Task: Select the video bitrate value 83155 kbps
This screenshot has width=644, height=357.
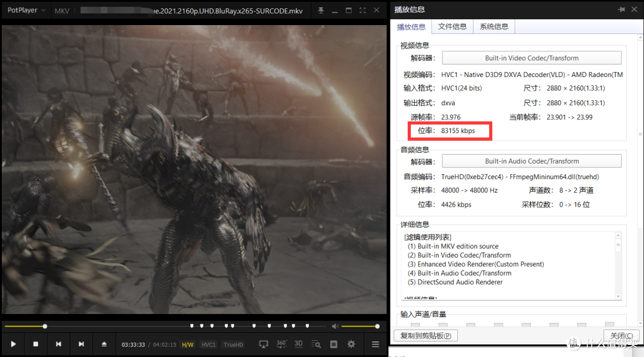Action: point(458,131)
